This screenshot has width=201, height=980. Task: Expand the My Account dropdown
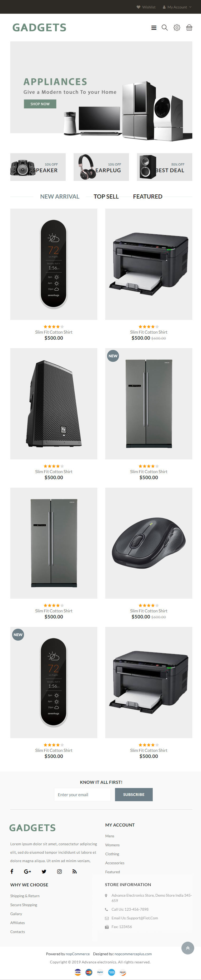(178, 7)
